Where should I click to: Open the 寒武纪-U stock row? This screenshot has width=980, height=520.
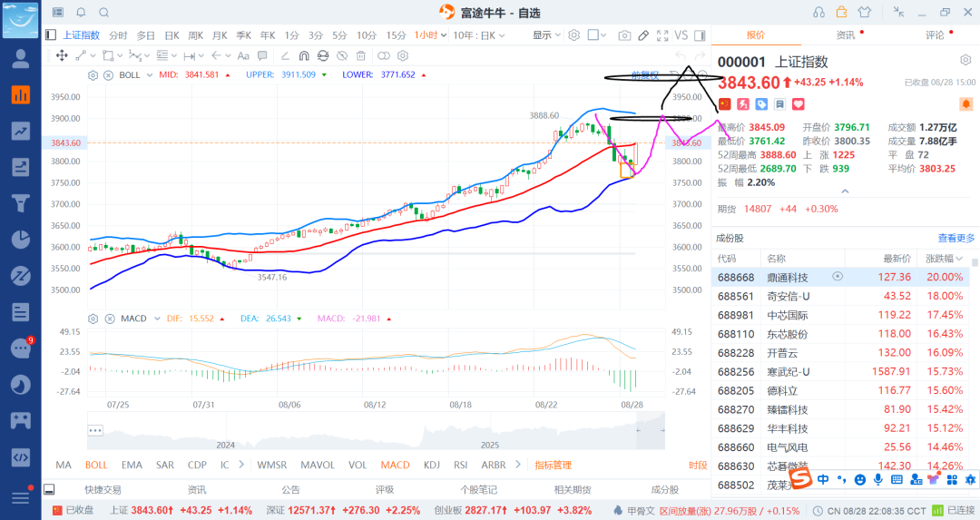pos(842,371)
